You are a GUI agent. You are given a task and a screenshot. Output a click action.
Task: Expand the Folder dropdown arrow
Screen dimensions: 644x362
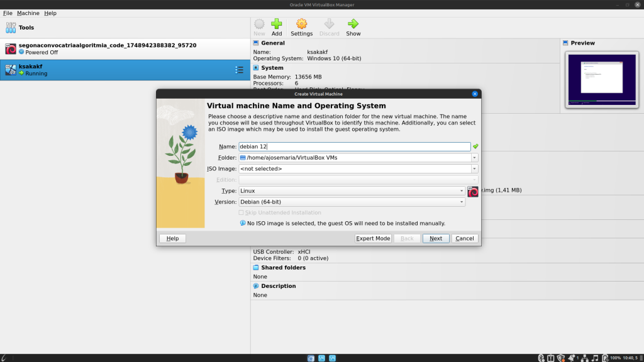[474, 158]
